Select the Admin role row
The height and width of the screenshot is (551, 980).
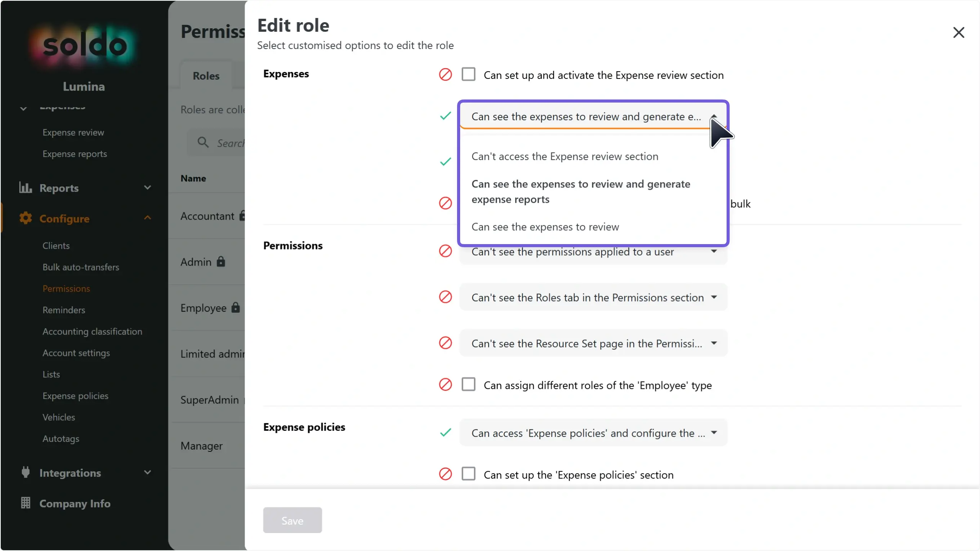(207, 262)
